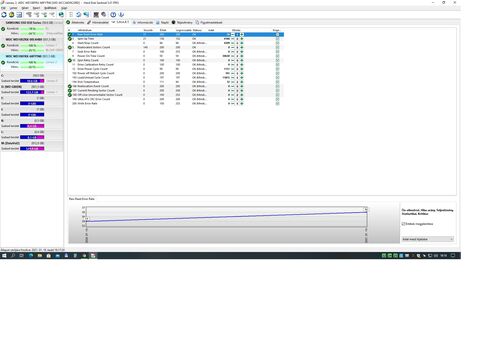Click the Raw Read Error Rate line graph
Image resolution: width=480 pixels, height=360 pixels.
click(227, 217)
